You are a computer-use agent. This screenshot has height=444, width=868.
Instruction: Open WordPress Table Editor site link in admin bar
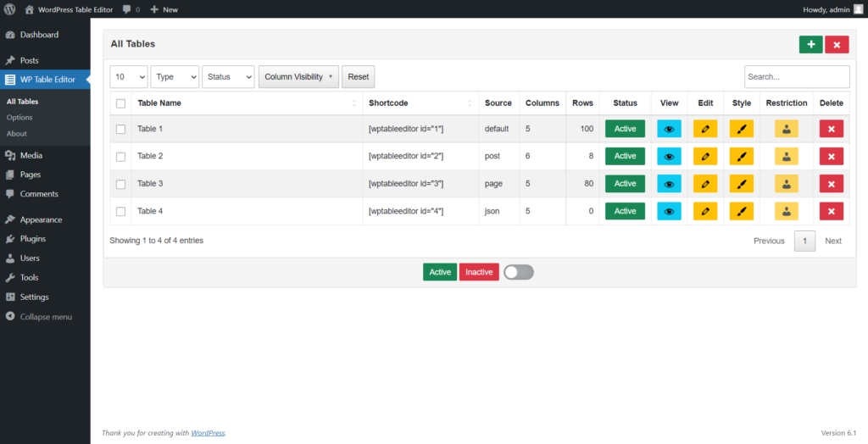[x=70, y=9]
